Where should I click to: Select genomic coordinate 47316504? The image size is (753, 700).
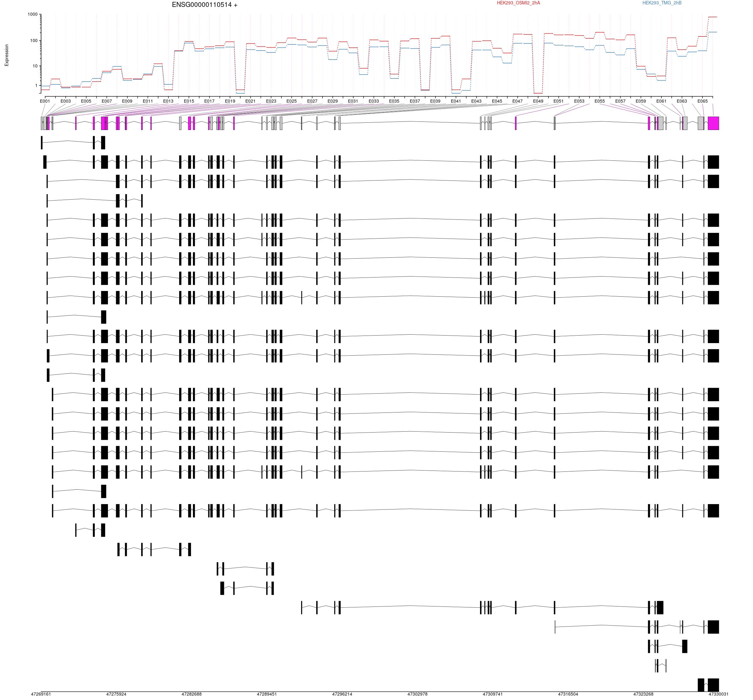568,694
